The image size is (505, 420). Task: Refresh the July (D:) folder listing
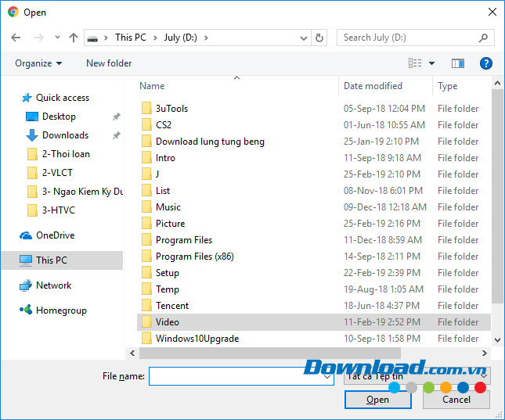pos(319,38)
